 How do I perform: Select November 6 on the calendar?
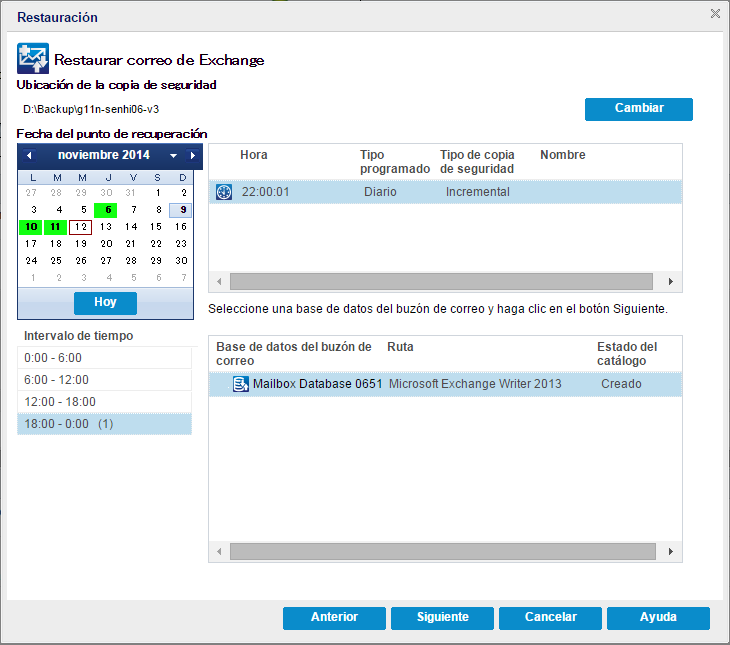[106, 210]
